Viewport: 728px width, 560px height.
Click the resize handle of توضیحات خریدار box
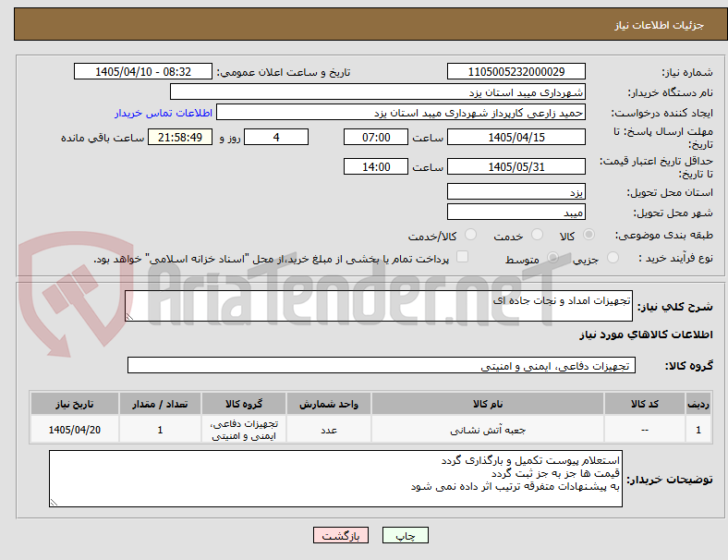pos(54,503)
